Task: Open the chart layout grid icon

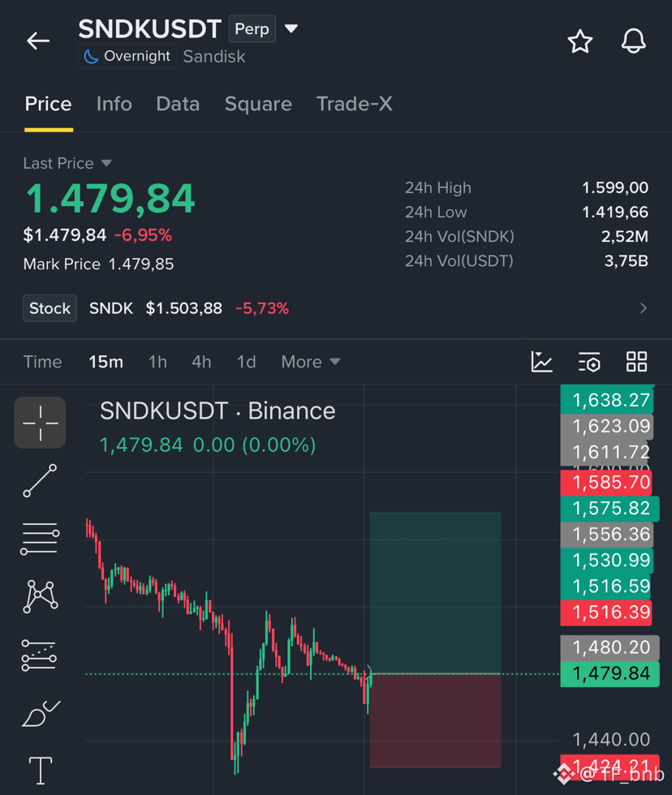Action: point(636,362)
